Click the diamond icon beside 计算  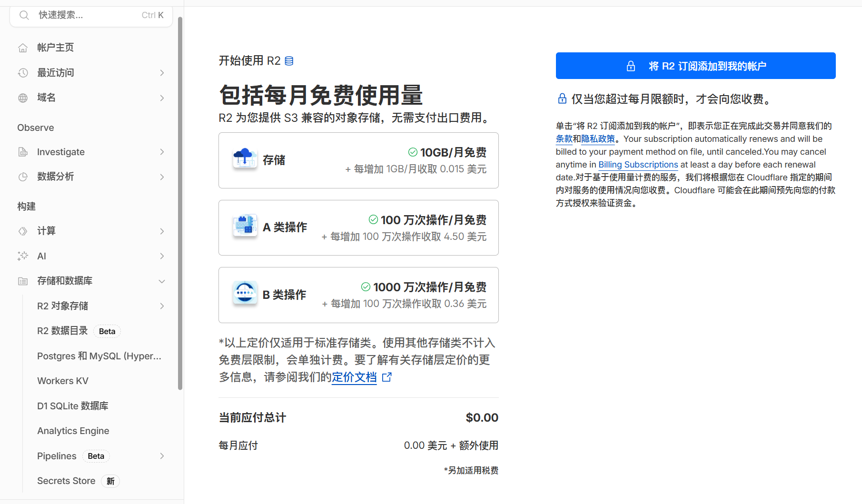coord(23,231)
